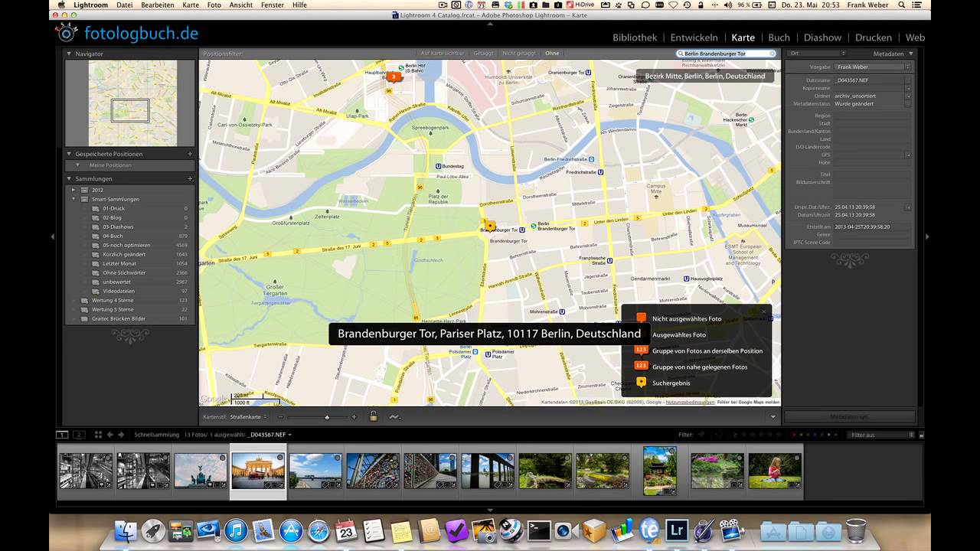Collapse the Sammlungen panel
Screen dimensions: 980x551
tap(69, 178)
